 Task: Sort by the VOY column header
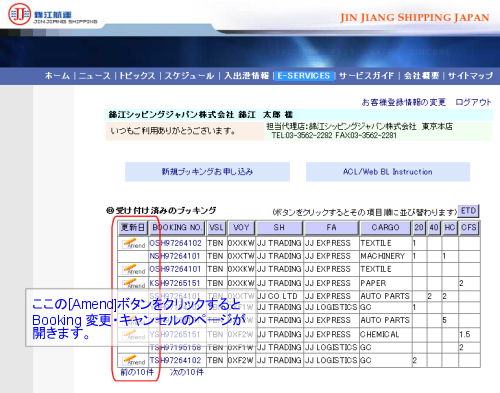[241, 228]
